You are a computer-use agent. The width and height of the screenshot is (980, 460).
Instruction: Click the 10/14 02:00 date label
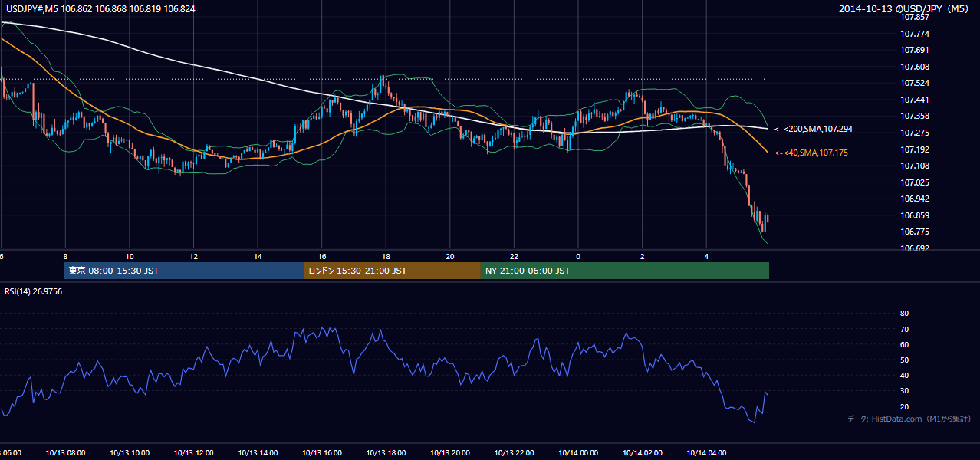tap(642, 452)
